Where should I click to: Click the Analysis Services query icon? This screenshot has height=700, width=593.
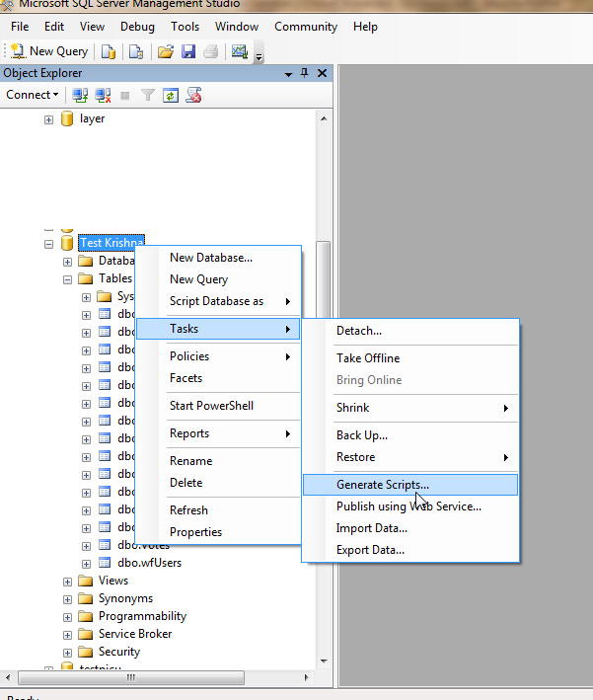(136, 51)
